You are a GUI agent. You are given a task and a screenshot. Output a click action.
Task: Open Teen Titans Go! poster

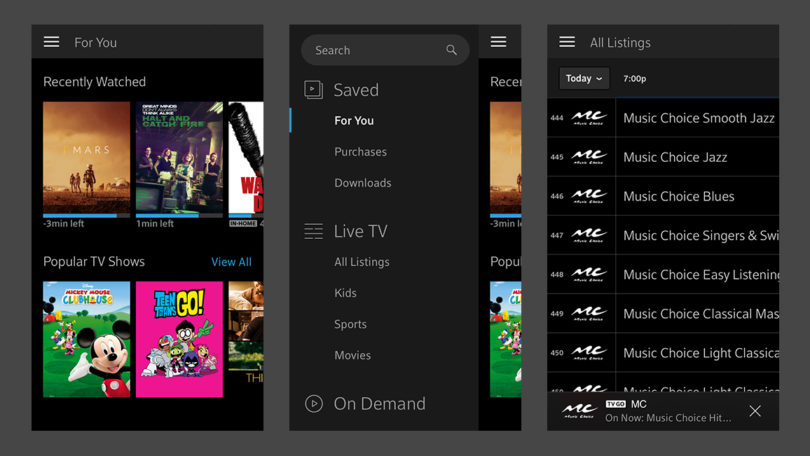179,339
